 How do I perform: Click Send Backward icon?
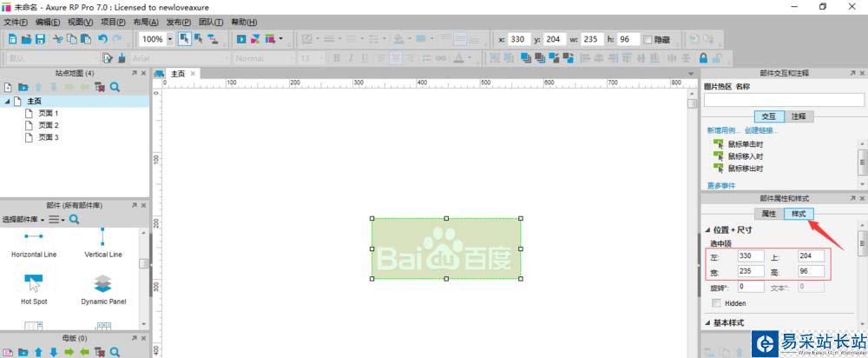(x=568, y=57)
